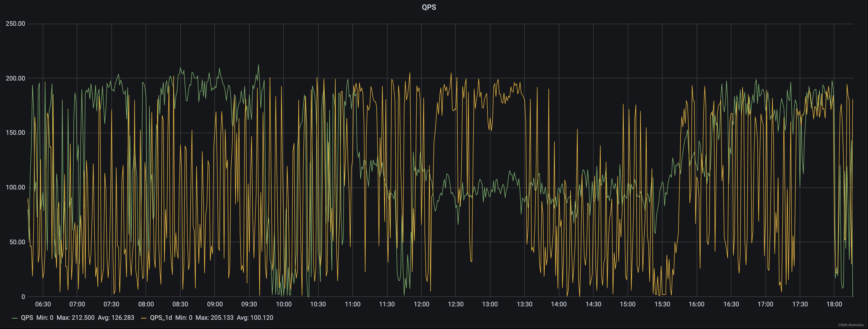868x329 pixels.
Task: Click the 10:00 time axis label
Action: point(284,304)
